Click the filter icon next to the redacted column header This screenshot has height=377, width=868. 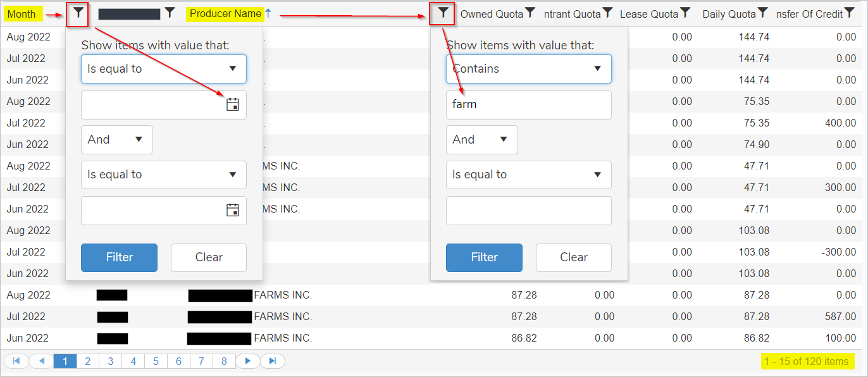pos(169,11)
